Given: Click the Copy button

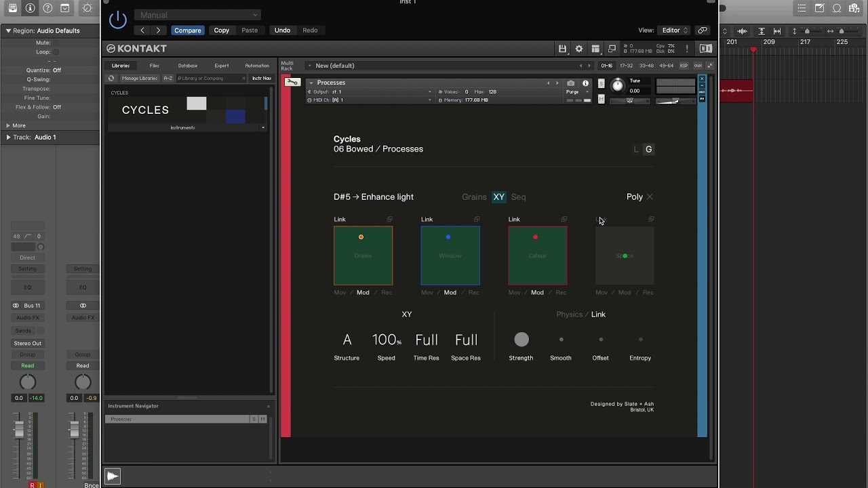Looking at the screenshot, I should (222, 30).
